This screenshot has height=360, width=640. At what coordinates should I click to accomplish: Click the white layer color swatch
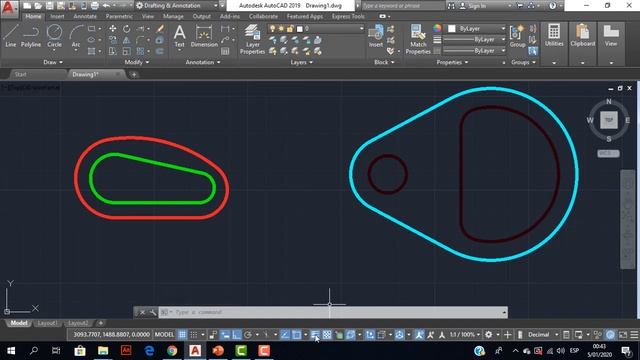[300, 29]
